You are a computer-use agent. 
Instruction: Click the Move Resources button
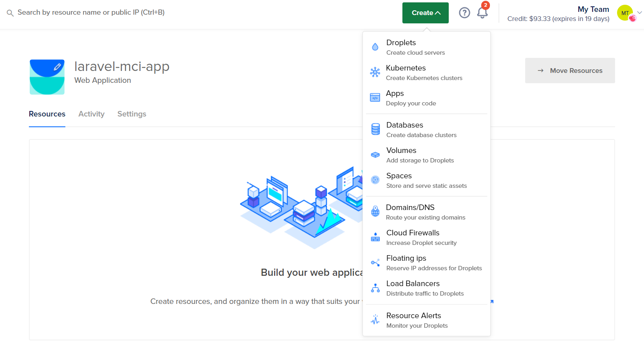point(570,71)
